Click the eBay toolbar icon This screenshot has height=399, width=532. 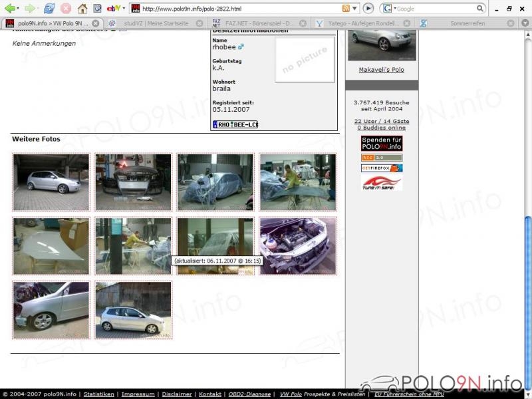pyautogui.click(x=113, y=8)
